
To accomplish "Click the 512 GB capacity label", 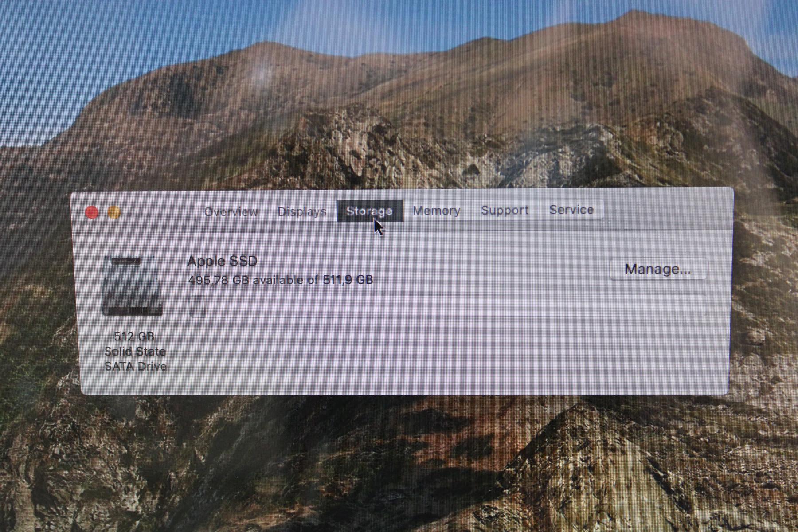I will [x=134, y=336].
